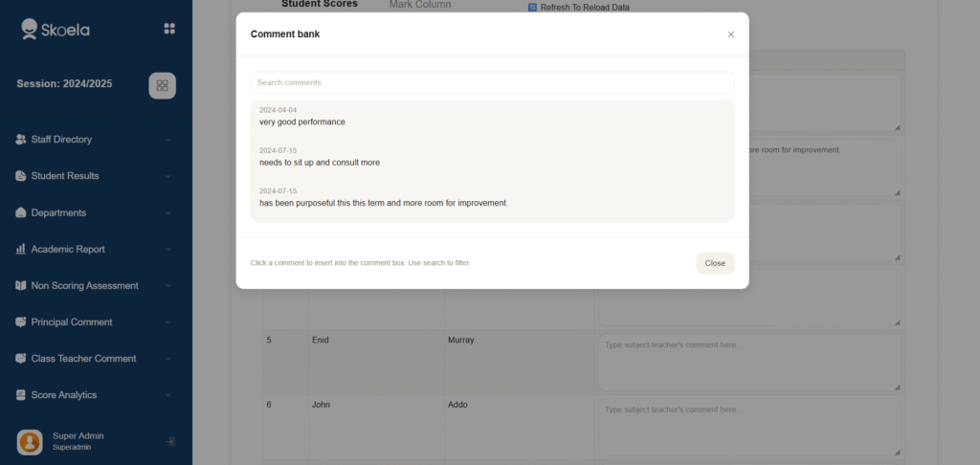The image size is (980, 465).
Task: Click the Staff Directory people icon
Action: [21, 140]
